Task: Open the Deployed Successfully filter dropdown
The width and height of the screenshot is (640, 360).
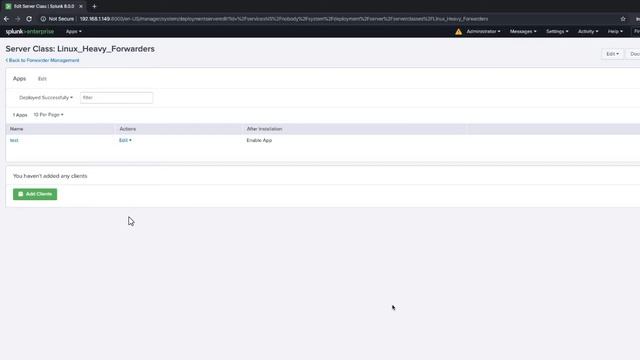Action: [x=46, y=98]
